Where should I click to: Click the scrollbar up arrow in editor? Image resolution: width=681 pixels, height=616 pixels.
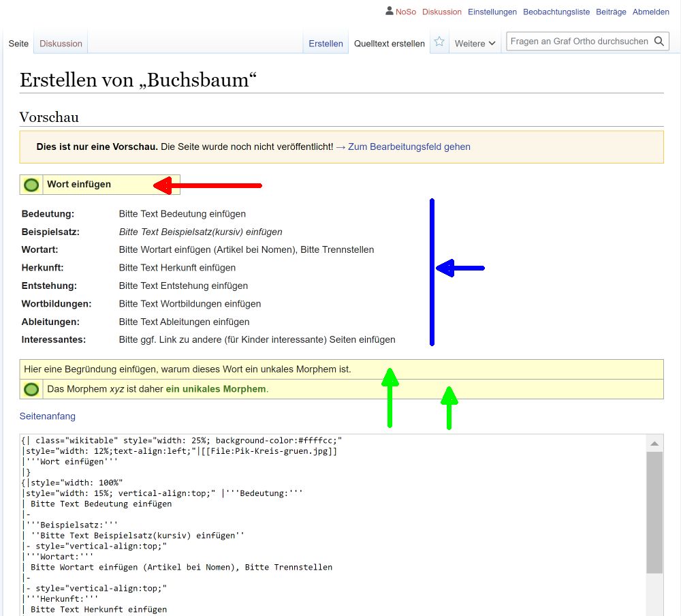(x=654, y=444)
